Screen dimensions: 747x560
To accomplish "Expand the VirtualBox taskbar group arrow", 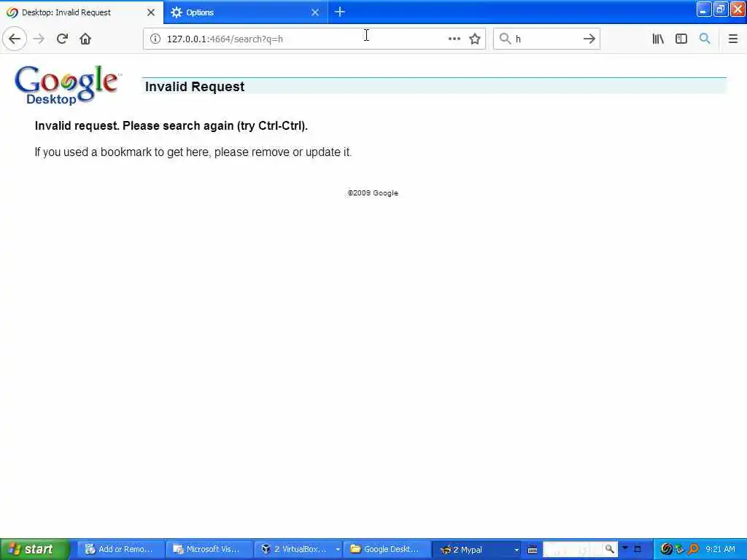I will tap(338, 550).
